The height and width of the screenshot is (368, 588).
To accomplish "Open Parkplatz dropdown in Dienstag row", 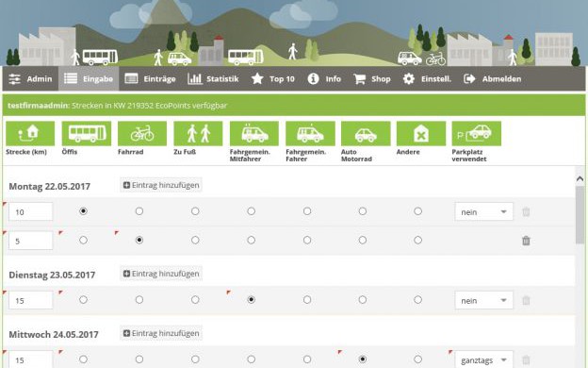I will (x=483, y=300).
